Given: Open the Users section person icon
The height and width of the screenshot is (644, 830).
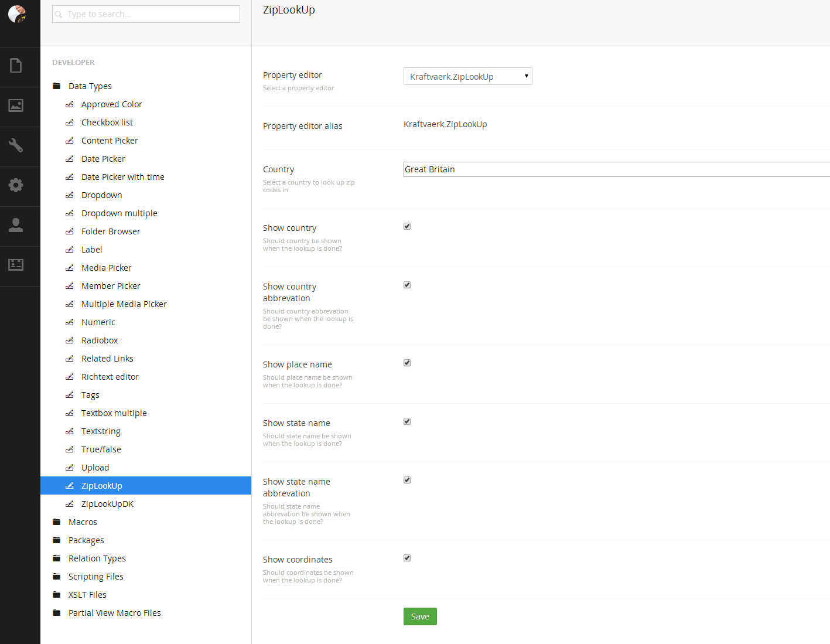Looking at the screenshot, I should [x=16, y=225].
